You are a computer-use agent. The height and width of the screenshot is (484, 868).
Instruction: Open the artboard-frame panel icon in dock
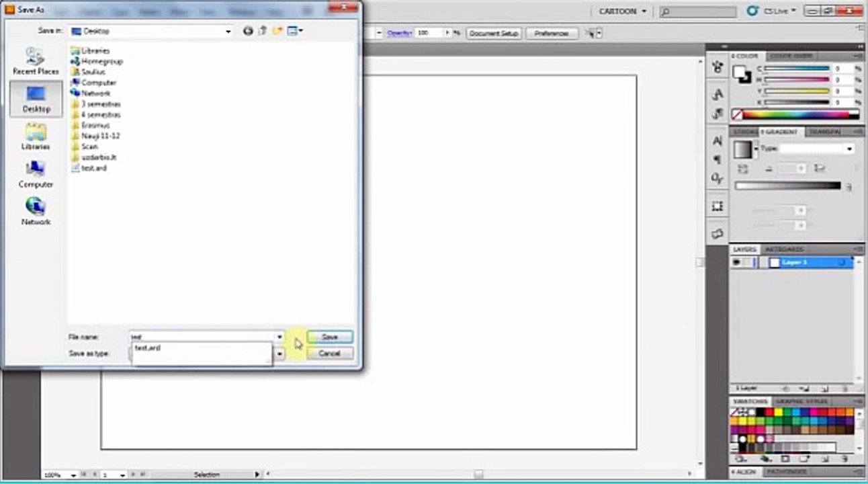click(x=718, y=206)
